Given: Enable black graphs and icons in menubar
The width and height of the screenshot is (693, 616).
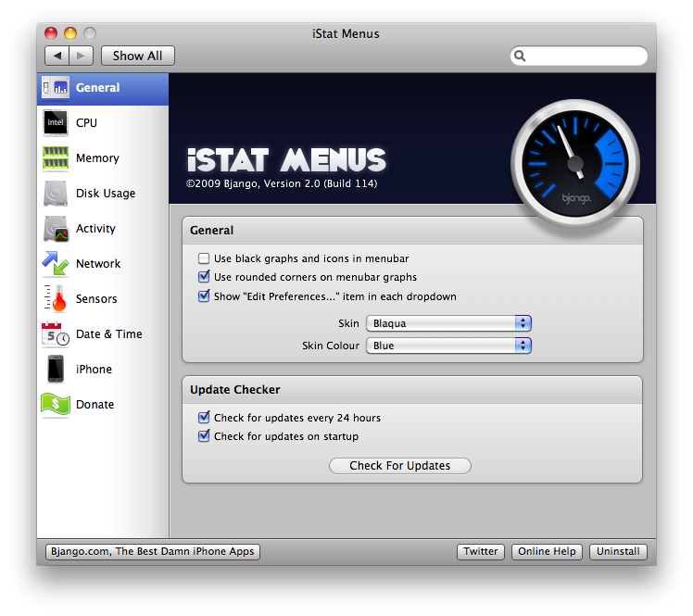Looking at the screenshot, I should 204,258.
